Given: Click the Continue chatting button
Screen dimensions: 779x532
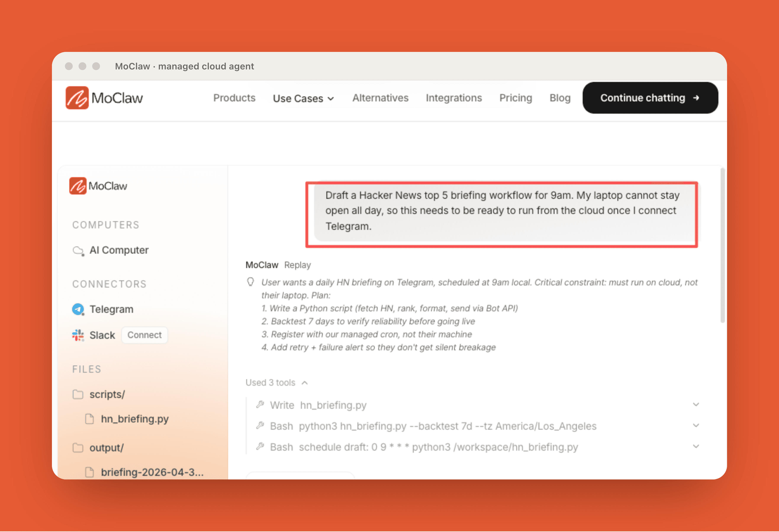Looking at the screenshot, I should [x=650, y=98].
